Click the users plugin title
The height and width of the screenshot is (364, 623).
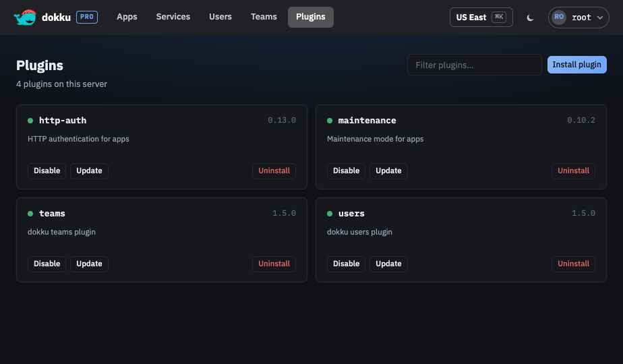click(x=351, y=214)
